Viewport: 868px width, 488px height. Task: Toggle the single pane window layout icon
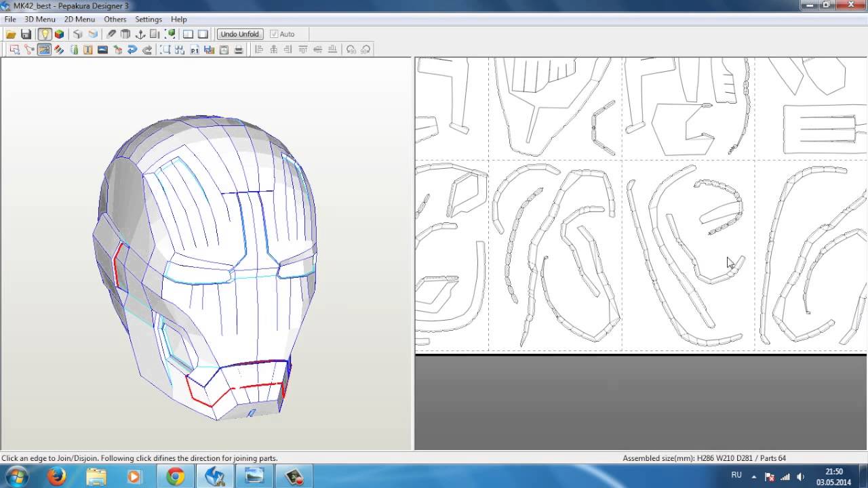[203, 34]
